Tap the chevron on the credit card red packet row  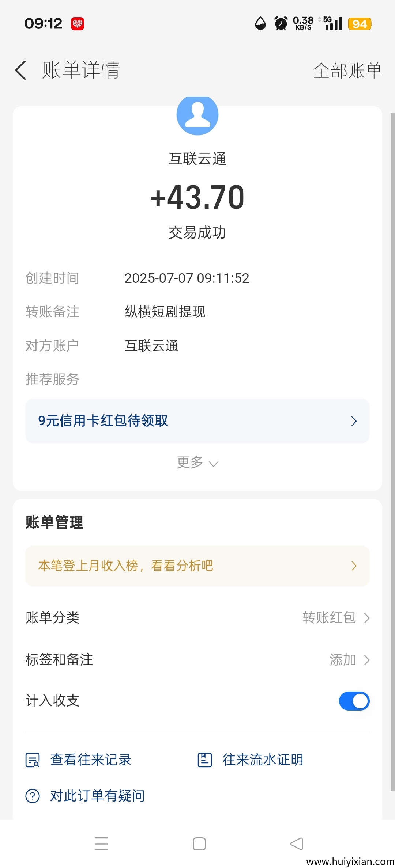[x=354, y=421]
